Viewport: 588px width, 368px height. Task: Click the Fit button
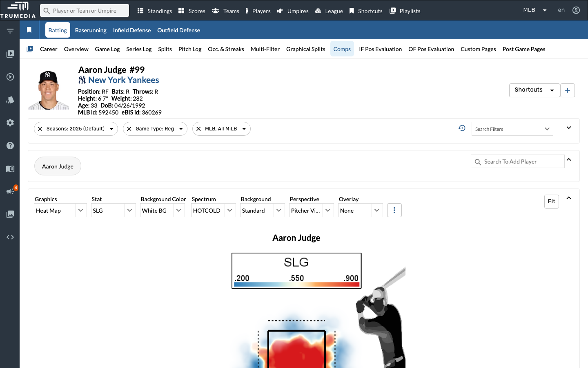click(x=552, y=201)
